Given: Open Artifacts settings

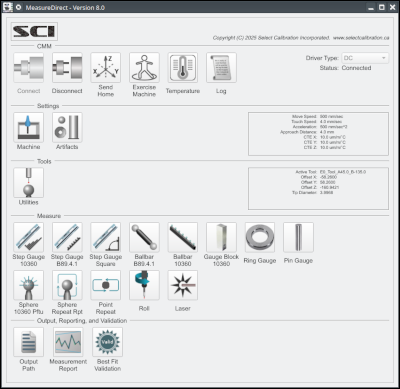Looking at the screenshot, I should click(67, 127).
